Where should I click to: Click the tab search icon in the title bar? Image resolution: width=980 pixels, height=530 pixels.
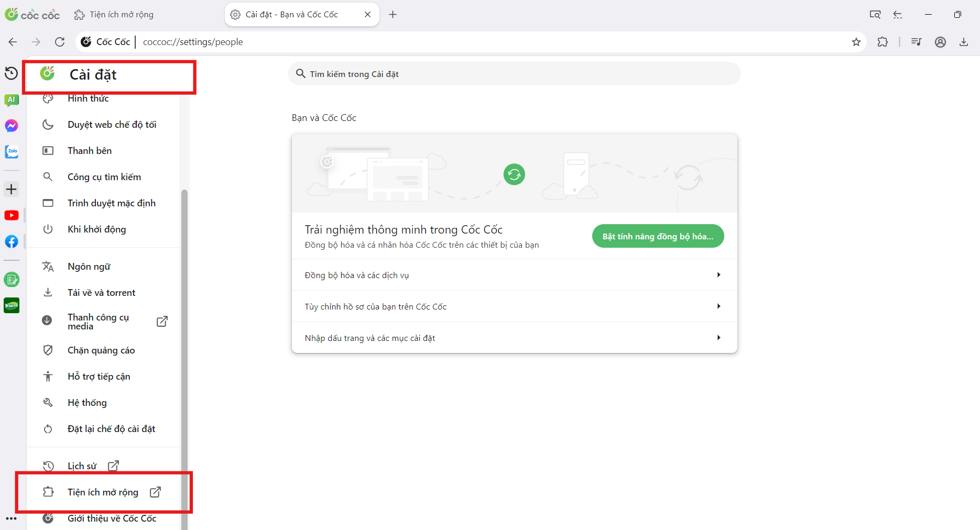click(875, 15)
